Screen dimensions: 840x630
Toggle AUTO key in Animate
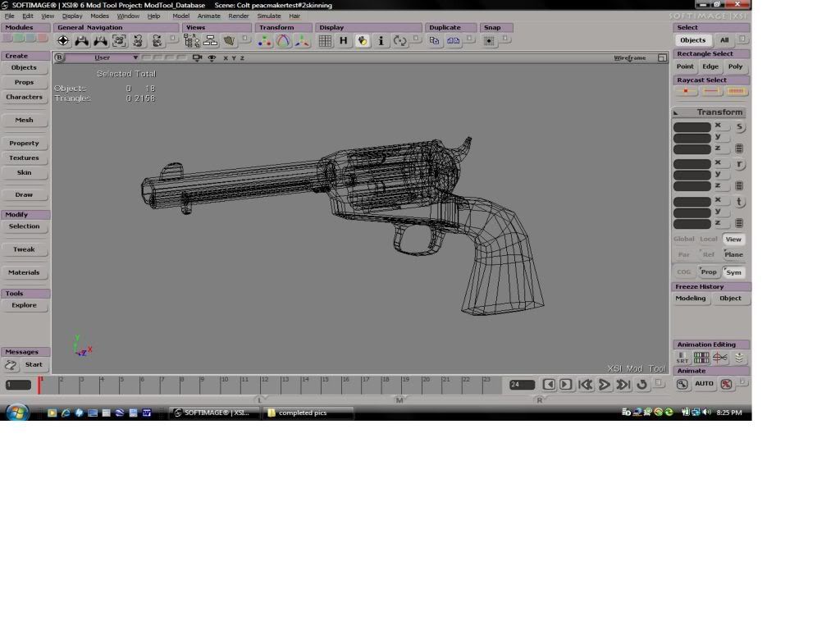click(x=704, y=384)
